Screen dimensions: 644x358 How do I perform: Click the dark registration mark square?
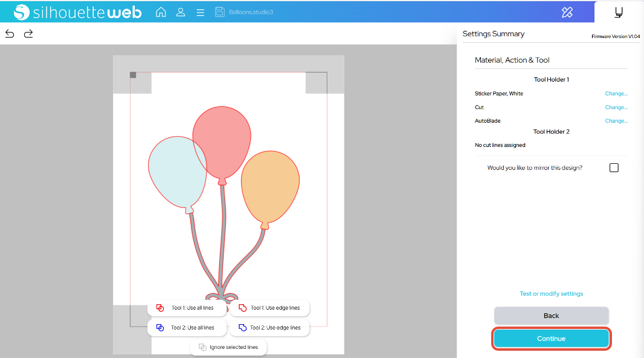133,75
